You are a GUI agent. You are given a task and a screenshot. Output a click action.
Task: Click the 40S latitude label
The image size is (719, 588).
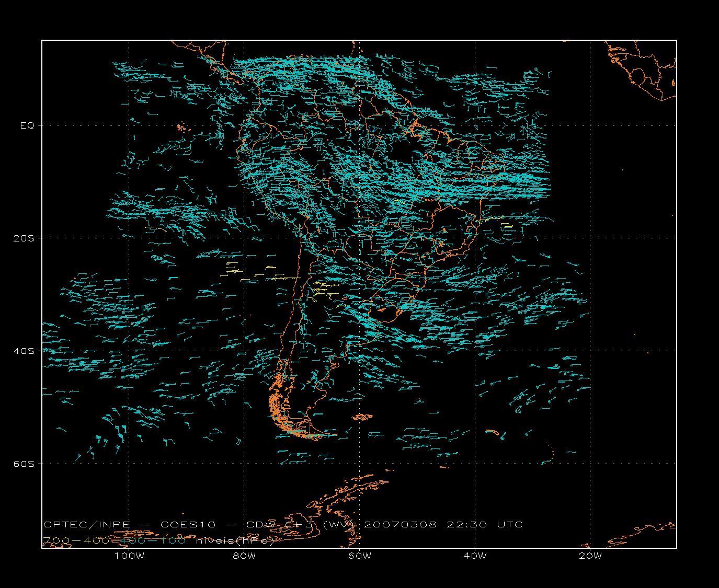(24, 351)
